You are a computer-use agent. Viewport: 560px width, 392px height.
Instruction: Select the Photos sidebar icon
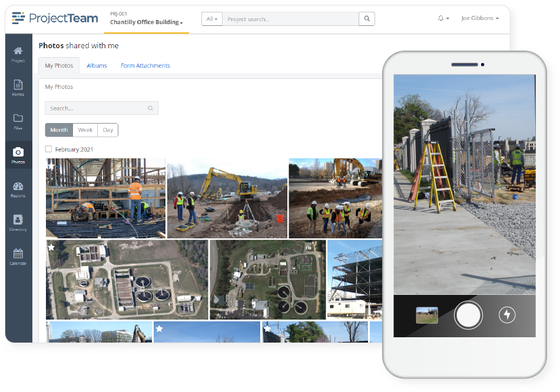18,154
